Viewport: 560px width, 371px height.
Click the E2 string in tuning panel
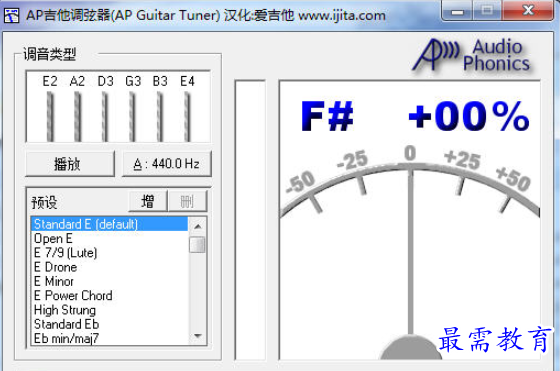(x=50, y=116)
